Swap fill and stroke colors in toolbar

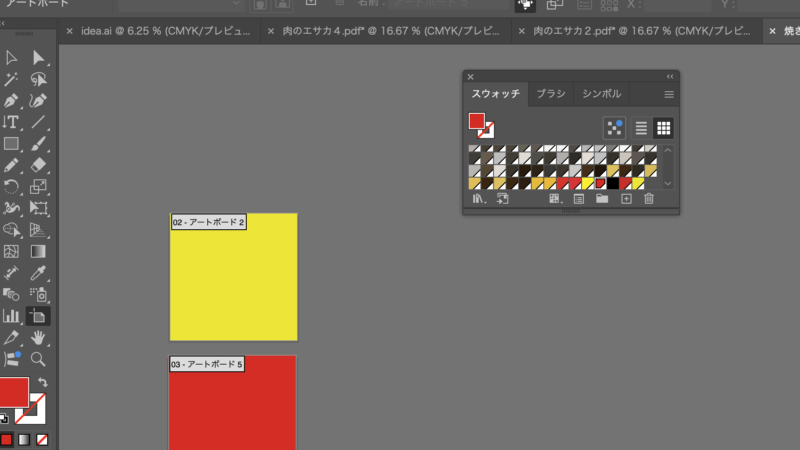tap(43, 383)
